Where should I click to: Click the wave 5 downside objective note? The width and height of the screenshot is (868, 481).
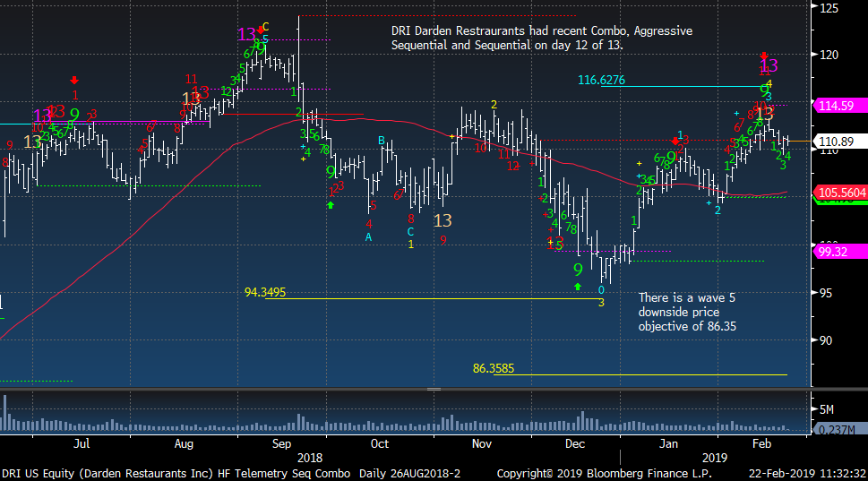pyautogui.click(x=687, y=313)
